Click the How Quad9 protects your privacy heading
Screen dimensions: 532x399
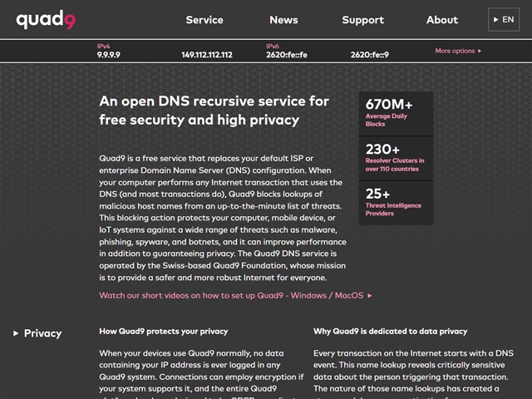pyautogui.click(x=164, y=331)
